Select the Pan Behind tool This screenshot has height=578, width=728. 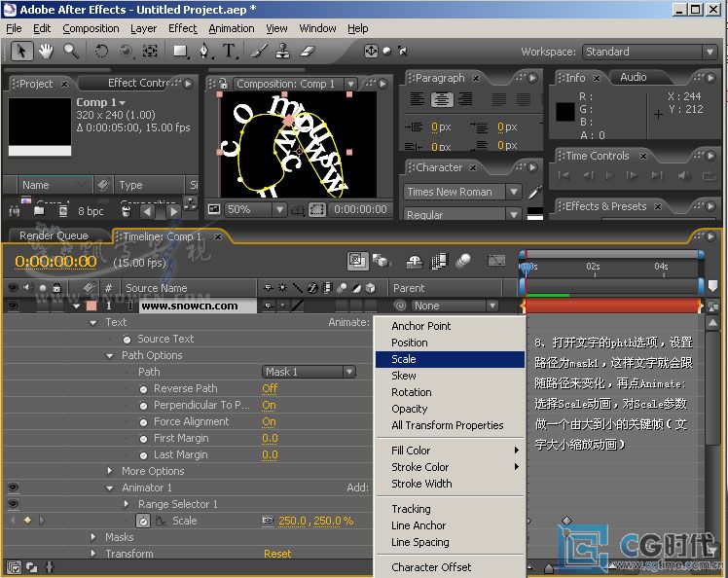coord(150,51)
